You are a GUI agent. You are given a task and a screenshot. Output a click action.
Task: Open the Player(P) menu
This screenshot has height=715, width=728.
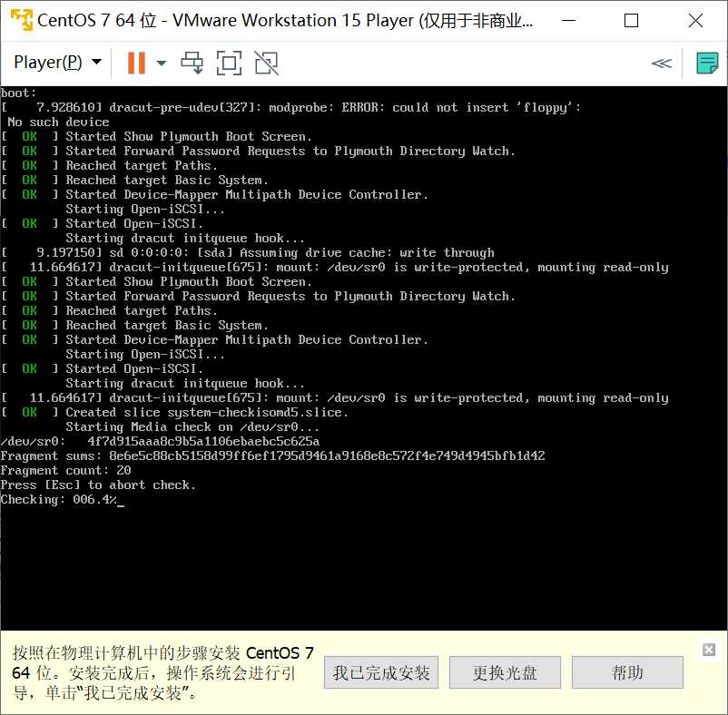57,63
